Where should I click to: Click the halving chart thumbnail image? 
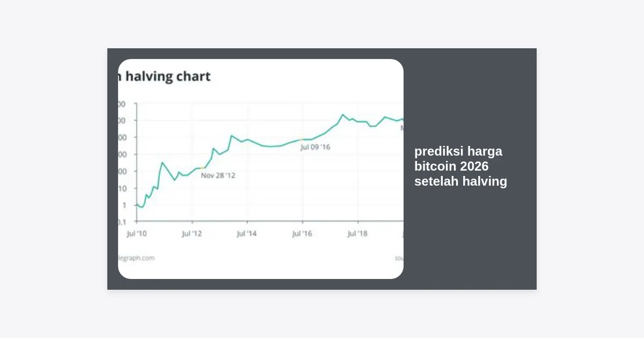(261, 169)
